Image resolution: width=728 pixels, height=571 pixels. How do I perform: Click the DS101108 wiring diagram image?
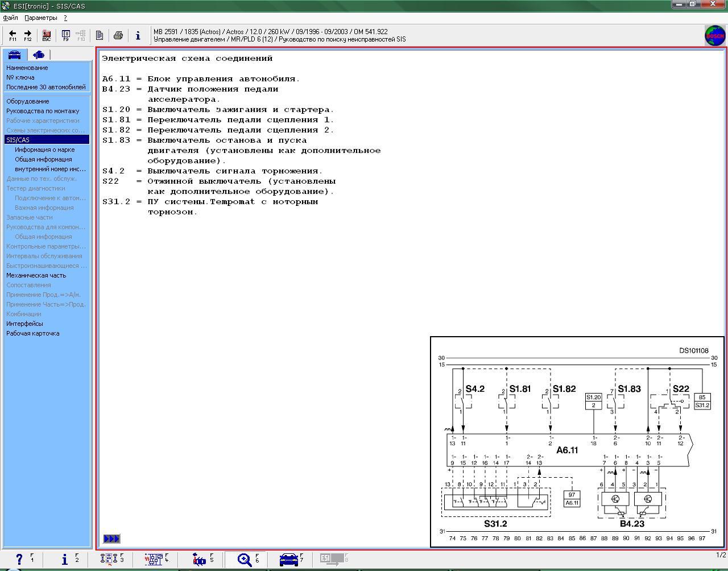coord(577,442)
